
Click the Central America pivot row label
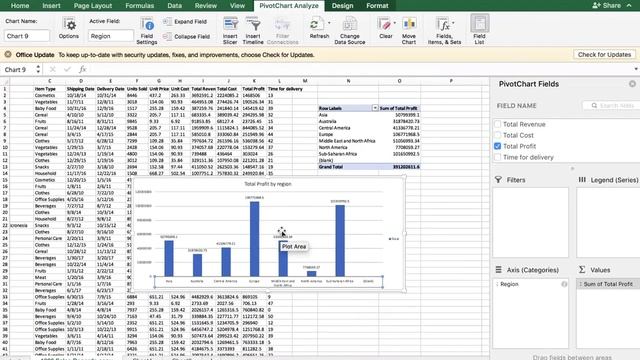[x=335, y=128]
